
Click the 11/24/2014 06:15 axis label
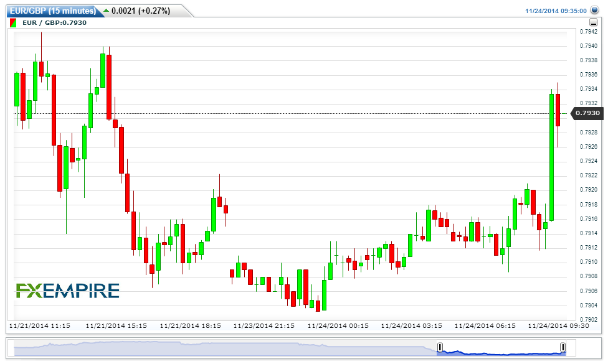[x=485, y=325]
